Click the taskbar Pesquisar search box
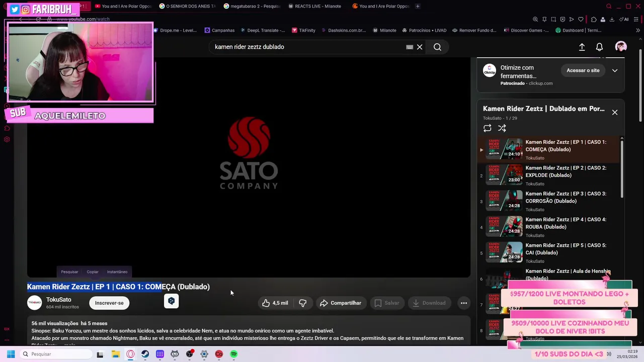This screenshot has width=644, height=362. pyautogui.click(x=55, y=354)
